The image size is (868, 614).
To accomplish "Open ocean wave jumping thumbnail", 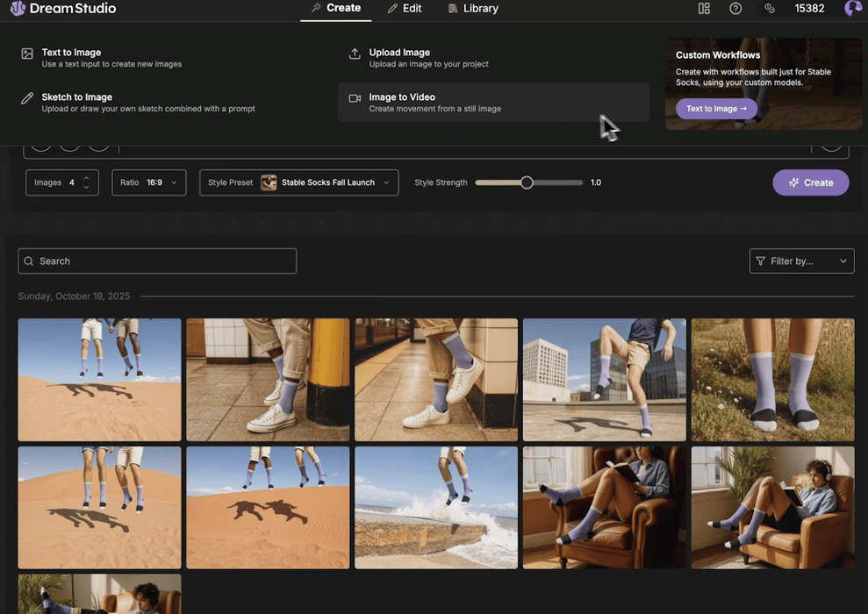I will pos(436,508).
